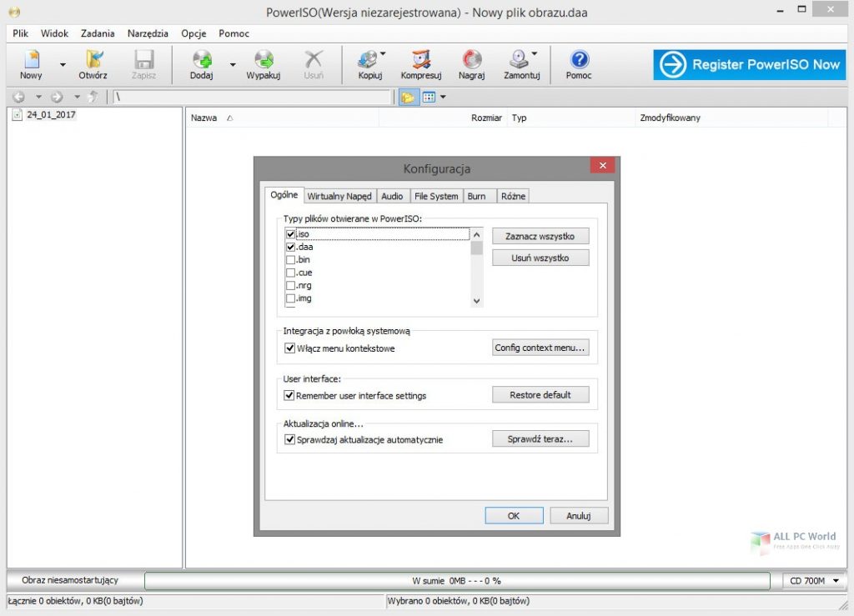Start burning with the Nagraj icon

pyautogui.click(x=472, y=65)
